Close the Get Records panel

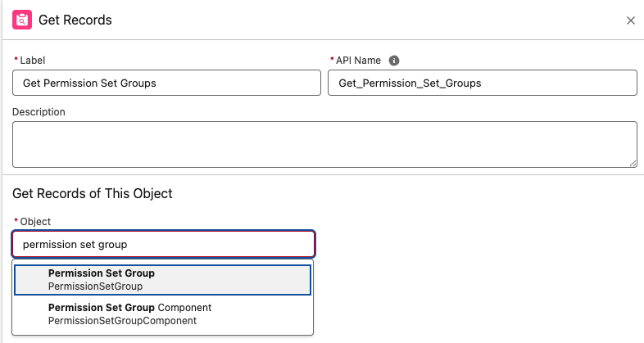coord(630,20)
